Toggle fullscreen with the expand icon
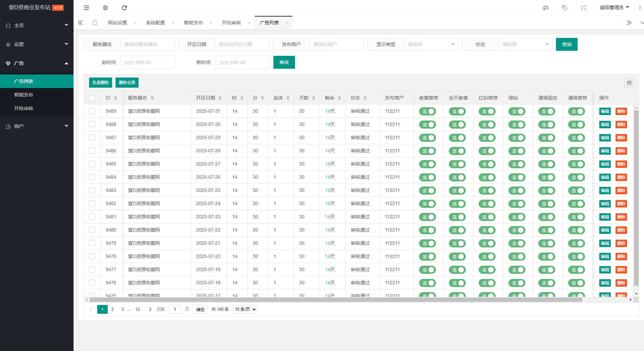Screen dimensions: 644x351 point(584,7)
